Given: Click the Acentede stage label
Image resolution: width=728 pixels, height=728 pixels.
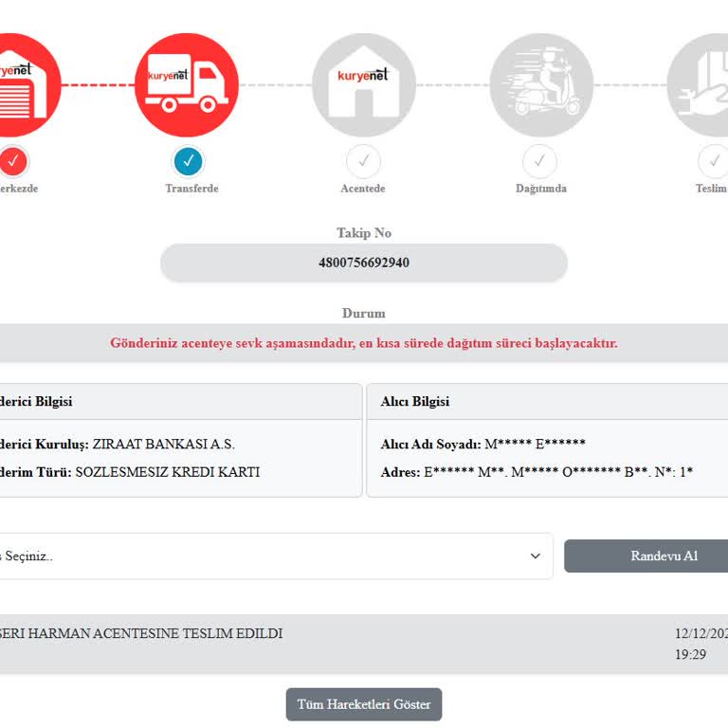Looking at the screenshot, I should (x=363, y=189).
